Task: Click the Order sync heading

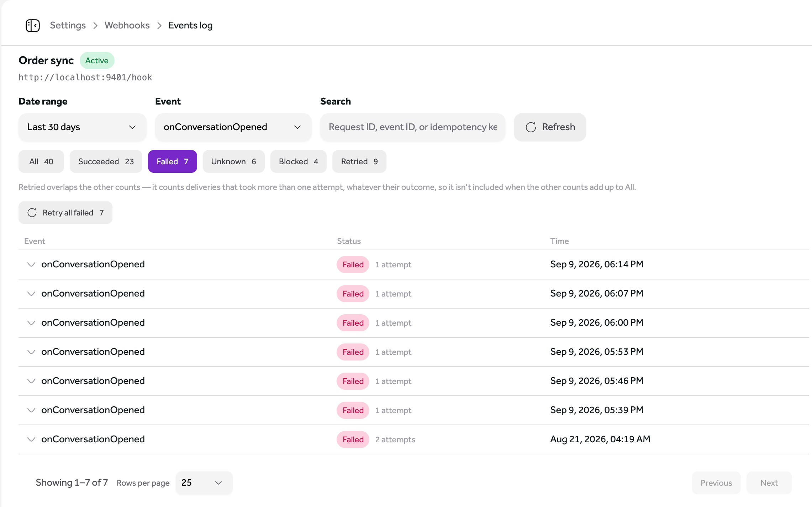Action: (46, 60)
